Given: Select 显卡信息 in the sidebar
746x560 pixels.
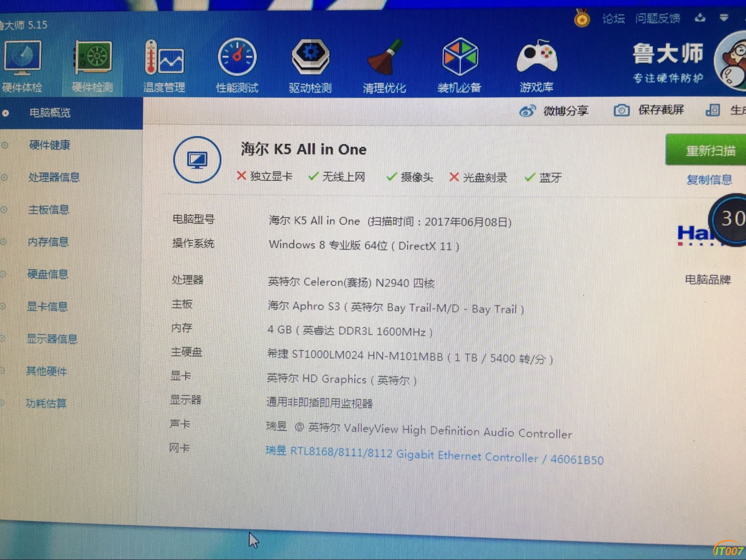Looking at the screenshot, I should click(x=47, y=306).
